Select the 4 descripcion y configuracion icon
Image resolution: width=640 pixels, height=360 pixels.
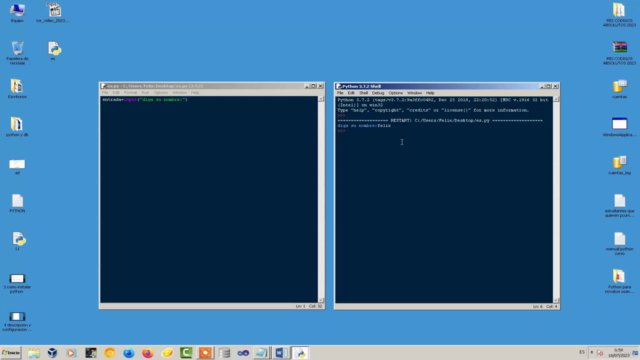tap(17, 322)
